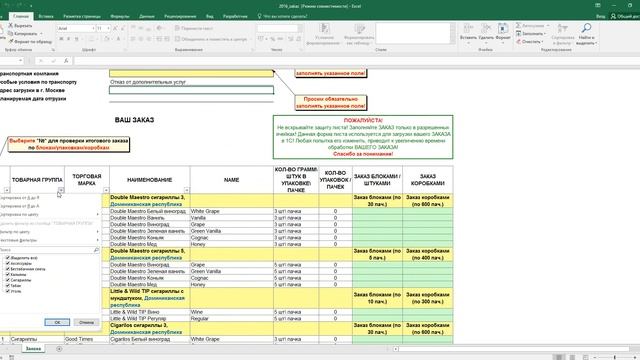640x360 pixels.
Task: Open the Formulas ribbon tab
Action: coord(120,16)
